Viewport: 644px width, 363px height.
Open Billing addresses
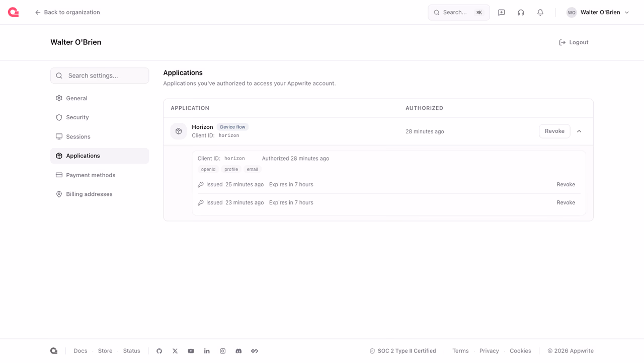tap(100, 194)
